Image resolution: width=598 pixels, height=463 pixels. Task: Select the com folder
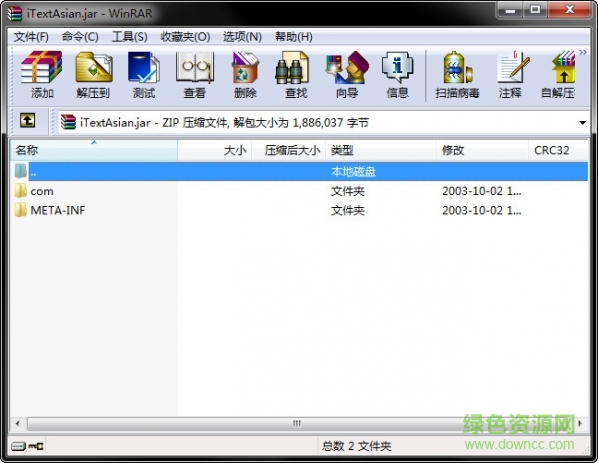[x=42, y=191]
